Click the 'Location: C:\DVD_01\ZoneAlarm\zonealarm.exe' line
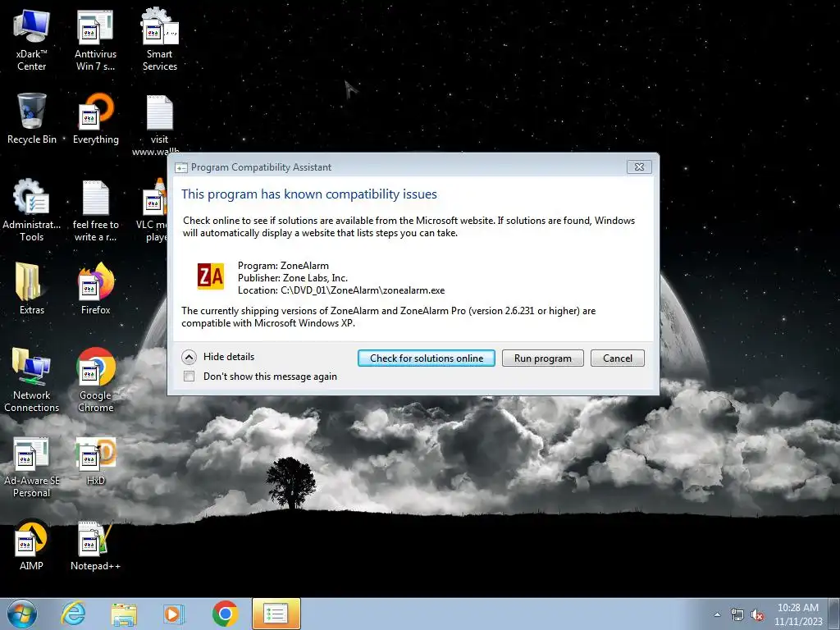This screenshot has height=630, width=840. click(341, 290)
